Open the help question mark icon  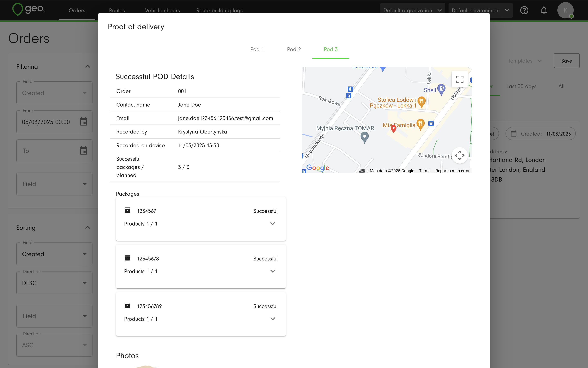(524, 10)
